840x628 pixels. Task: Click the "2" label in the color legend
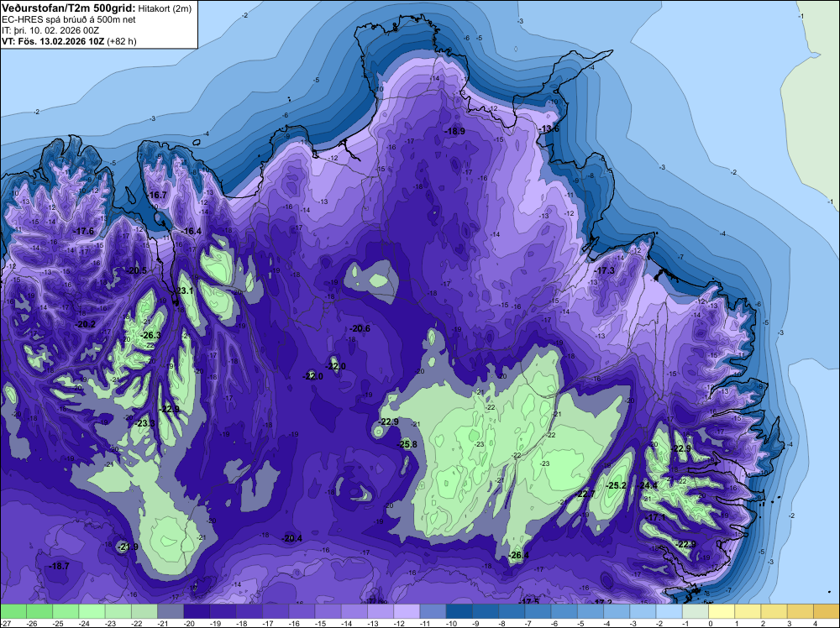coord(763,623)
